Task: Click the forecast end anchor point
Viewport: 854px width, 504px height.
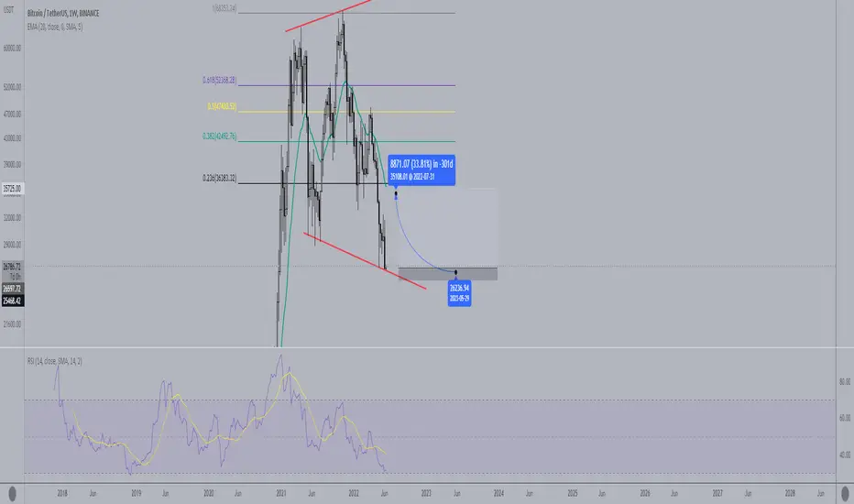Action: coord(456,272)
